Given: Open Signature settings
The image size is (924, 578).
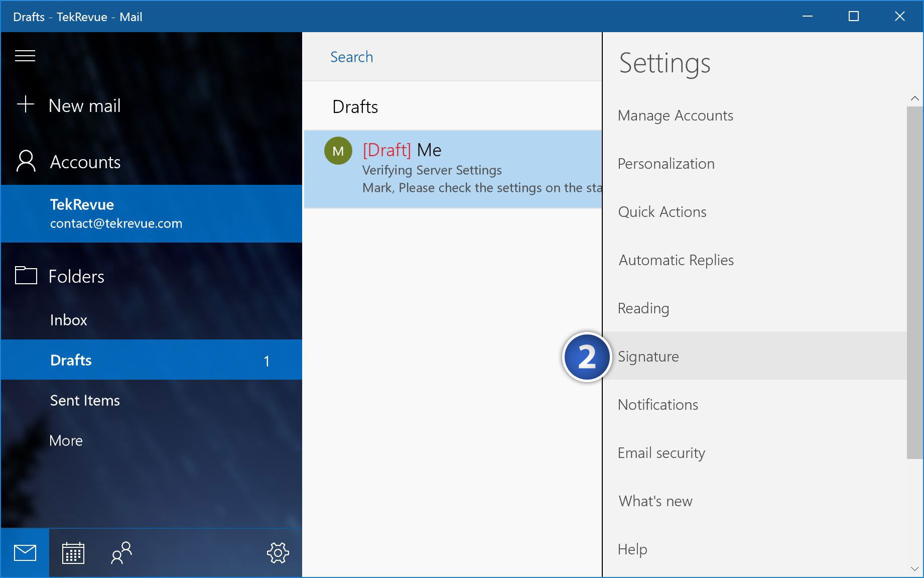Looking at the screenshot, I should [755, 356].
